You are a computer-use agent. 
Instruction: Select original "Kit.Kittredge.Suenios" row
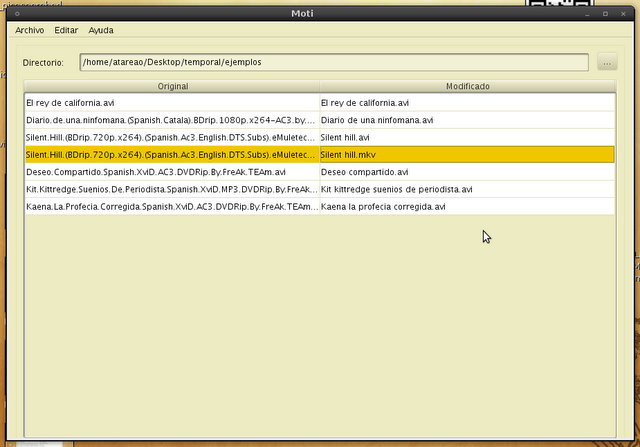pyautogui.click(x=172, y=189)
